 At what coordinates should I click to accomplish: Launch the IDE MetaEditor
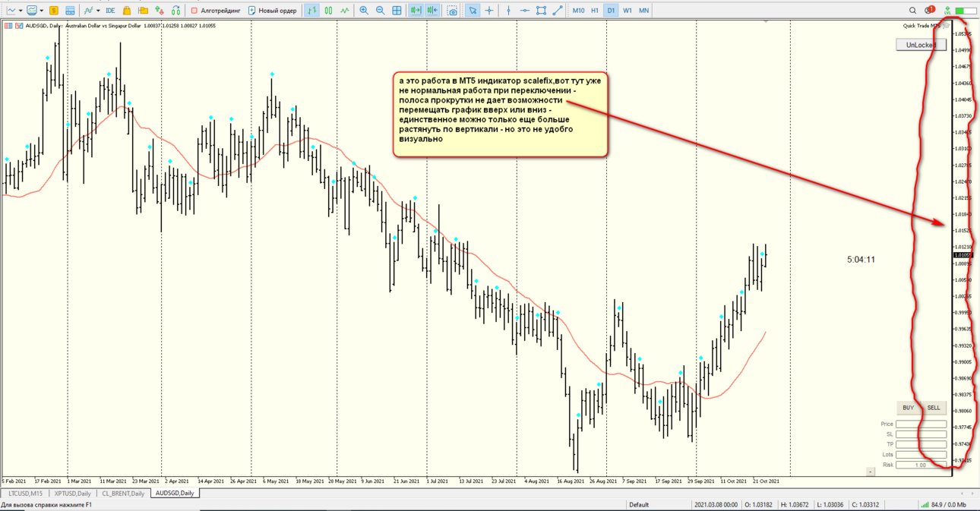[110, 11]
